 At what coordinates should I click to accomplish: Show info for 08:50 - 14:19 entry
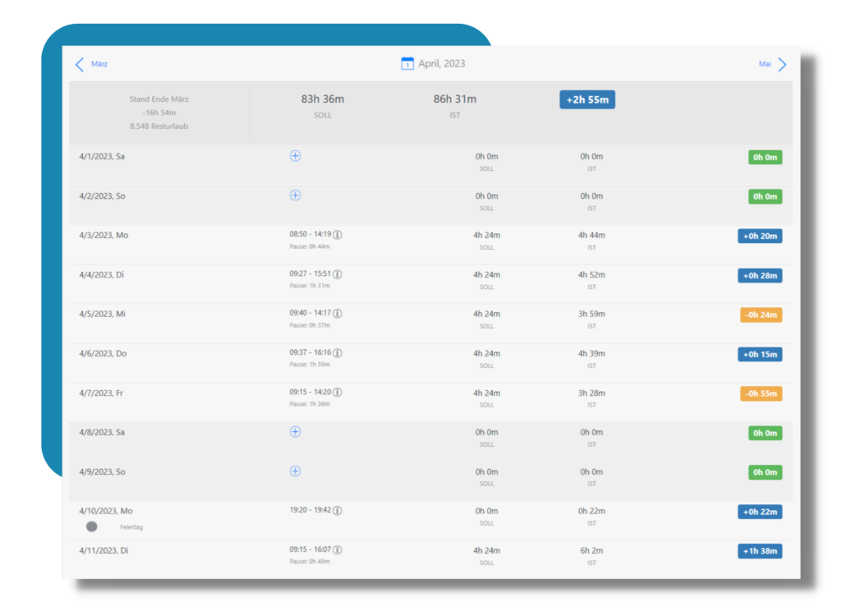[x=338, y=235]
